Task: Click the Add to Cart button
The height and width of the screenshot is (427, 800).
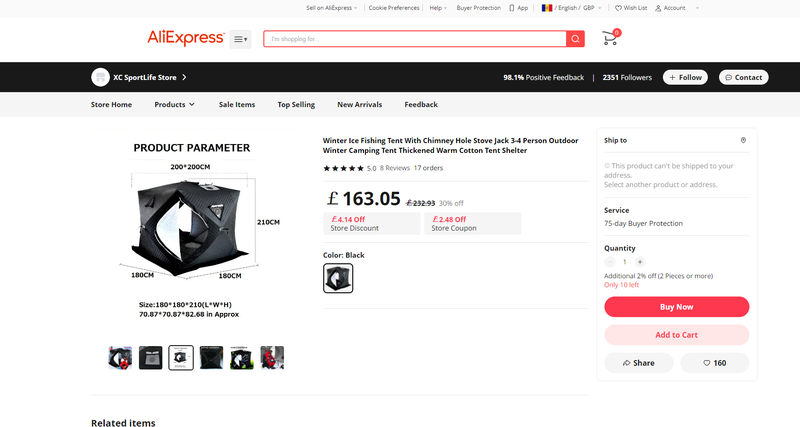Action: tap(676, 335)
